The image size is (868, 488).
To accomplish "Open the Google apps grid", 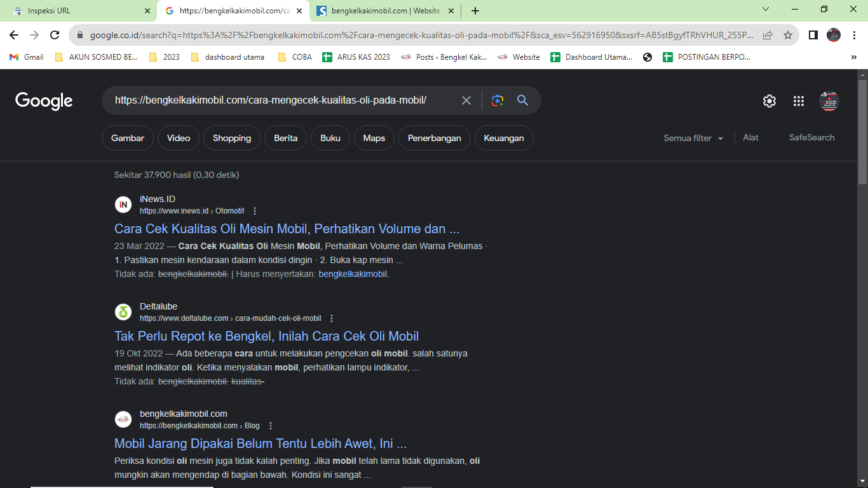I will tap(799, 101).
